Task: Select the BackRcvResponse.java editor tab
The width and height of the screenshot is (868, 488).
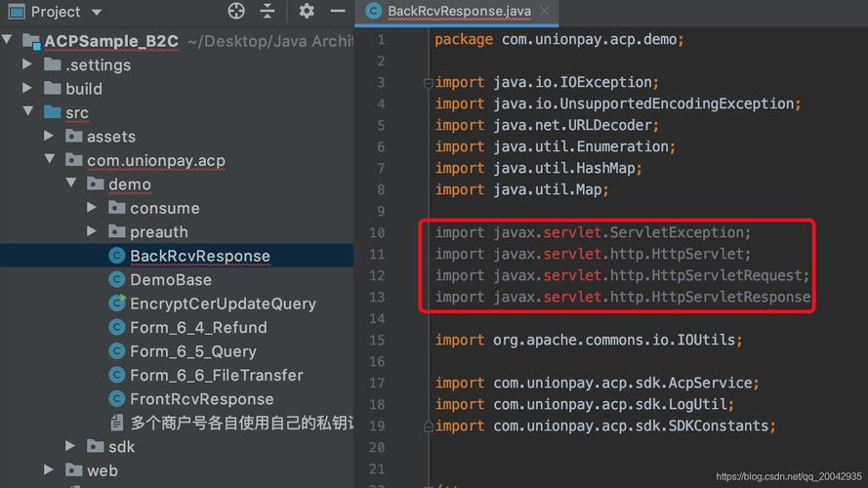Action: pos(458,12)
